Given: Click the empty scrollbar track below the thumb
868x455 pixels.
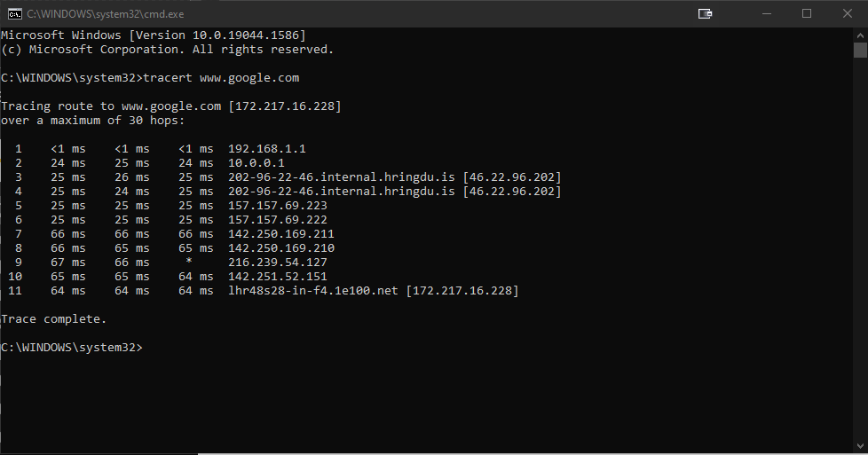Looking at the screenshot, I should tap(860, 266).
